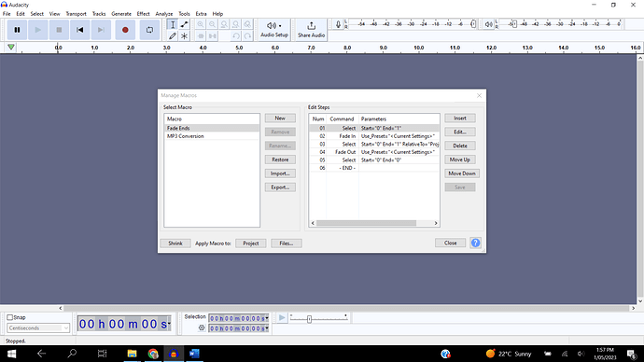Select the 06 END step row
644x362 pixels.
pyautogui.click(x=374, y=168)
